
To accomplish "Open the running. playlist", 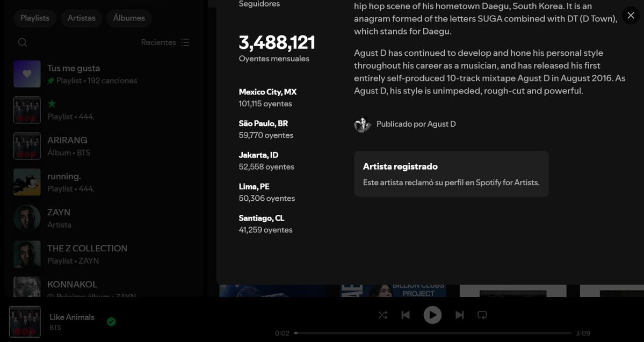I will click(105, 183).
